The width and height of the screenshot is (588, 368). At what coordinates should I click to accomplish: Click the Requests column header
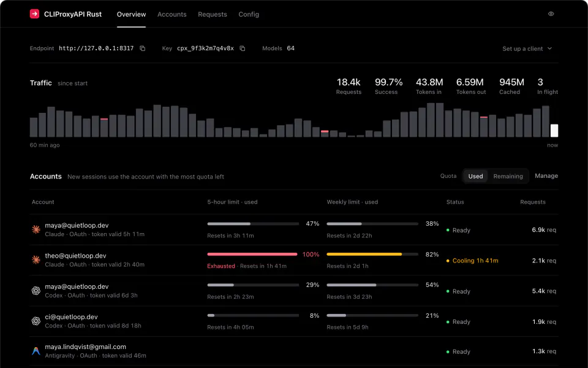532,202
